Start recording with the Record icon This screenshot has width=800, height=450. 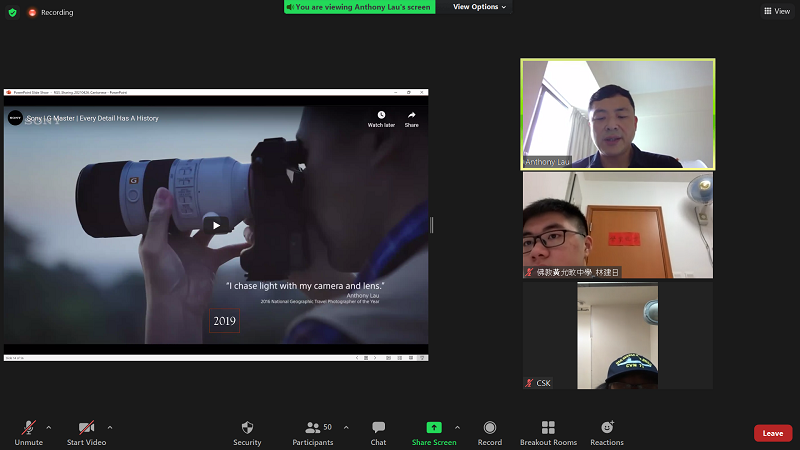[x=490, y=428]
